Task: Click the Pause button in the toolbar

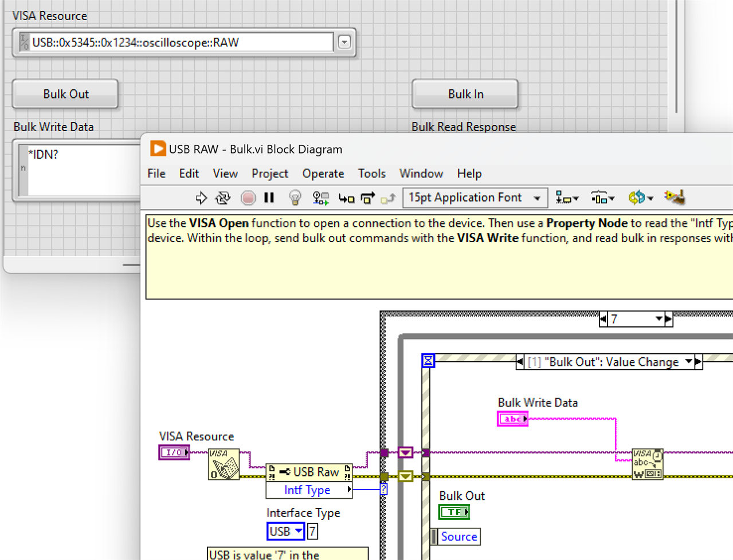Action: [269, 198]
